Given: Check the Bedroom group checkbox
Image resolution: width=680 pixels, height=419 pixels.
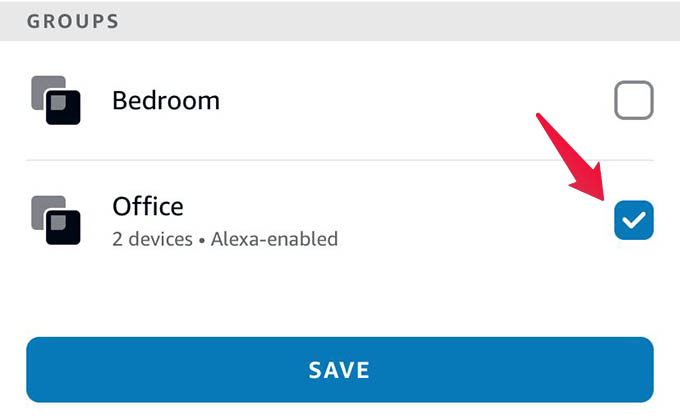Looking at the screenshot, I should point(634,100).
